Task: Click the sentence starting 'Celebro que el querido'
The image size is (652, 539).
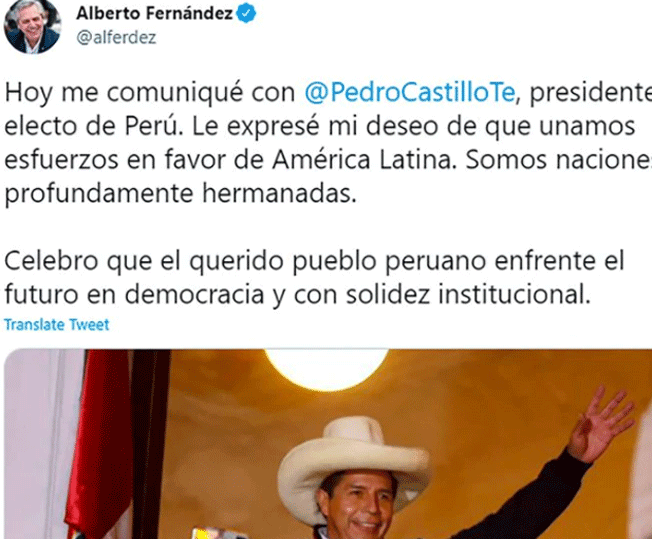Action: click(x=314, y=261)
